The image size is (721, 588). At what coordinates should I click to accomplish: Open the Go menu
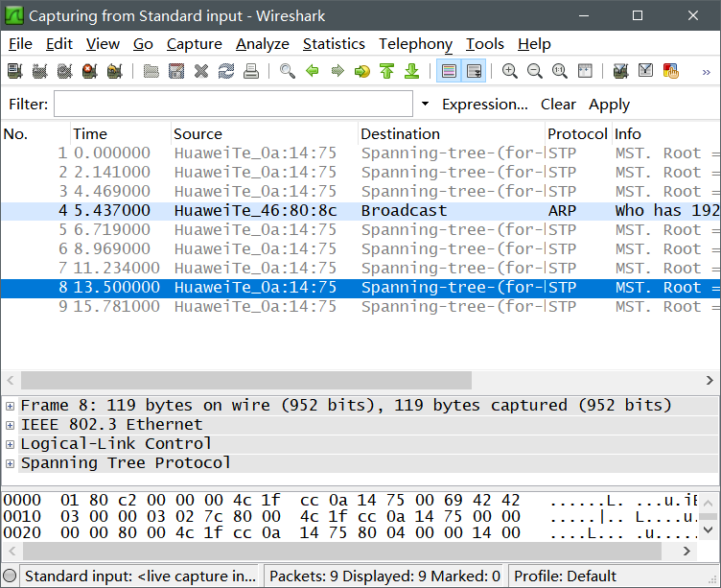143,44
